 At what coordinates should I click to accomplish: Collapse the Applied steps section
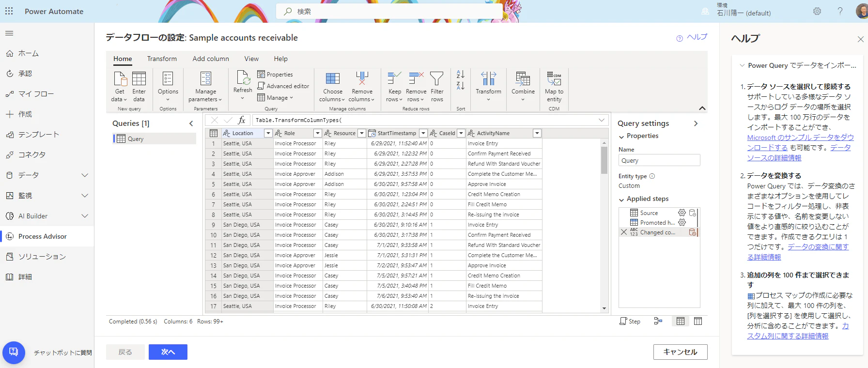(x=621, y=199)
